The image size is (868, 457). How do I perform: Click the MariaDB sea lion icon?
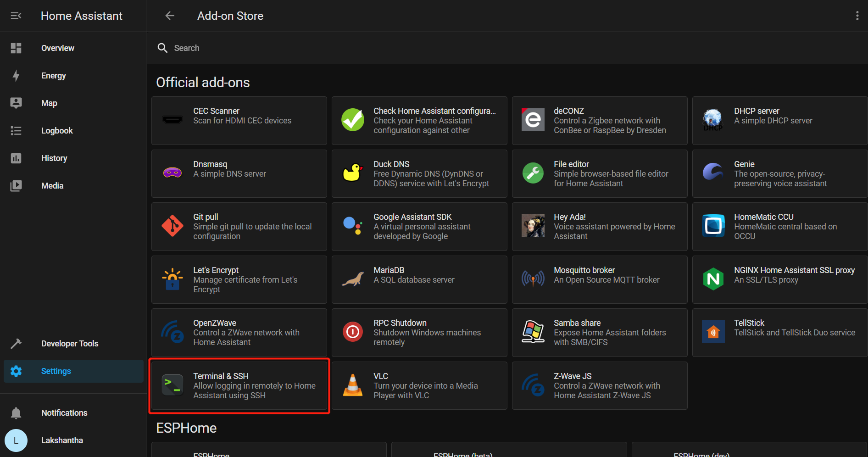click(353, 279)
